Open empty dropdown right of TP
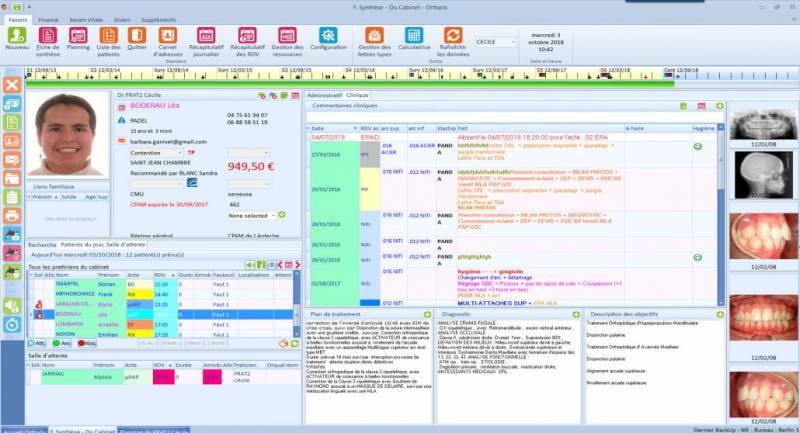This screenshot has width=800, height=433. [x=248, y=152]
